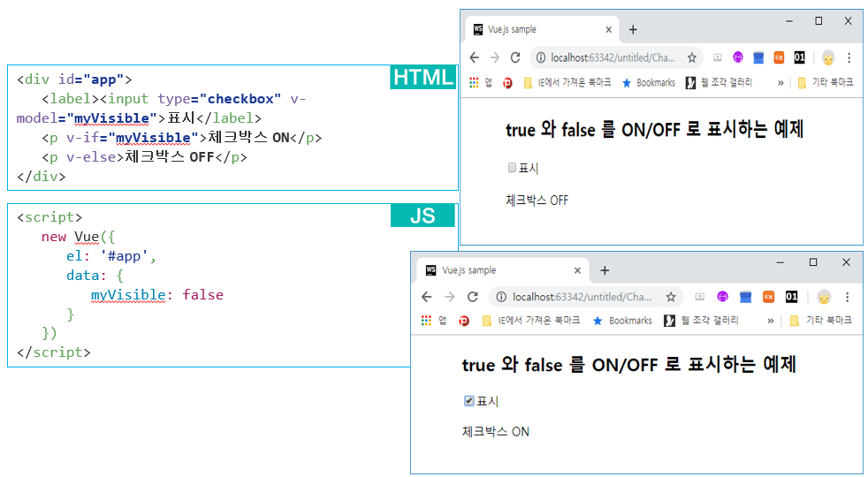Open blue extension icon in upper browser

tap(758, 57)
